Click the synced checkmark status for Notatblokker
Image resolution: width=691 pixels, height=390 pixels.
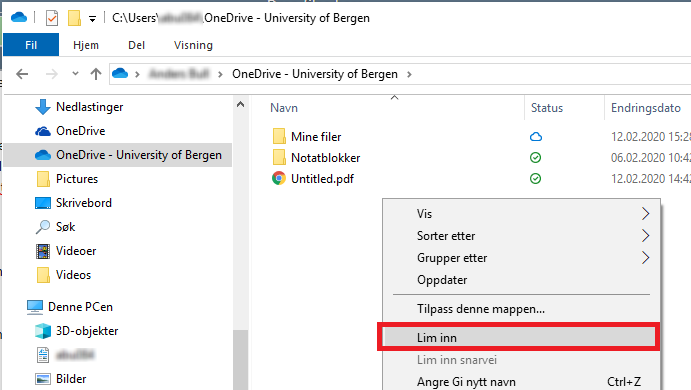[535, 158]
